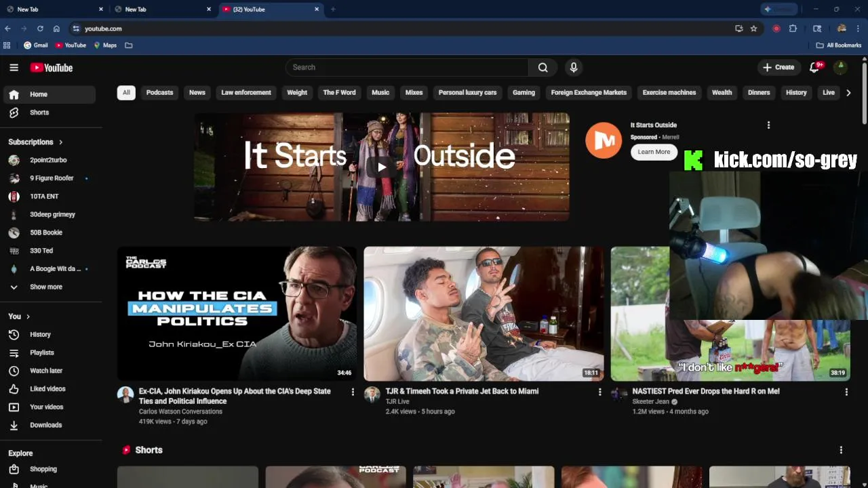This screenshot has height=488, width=868.
Task: Click Learn More on the ad
Action: click(x=654, y=152)
